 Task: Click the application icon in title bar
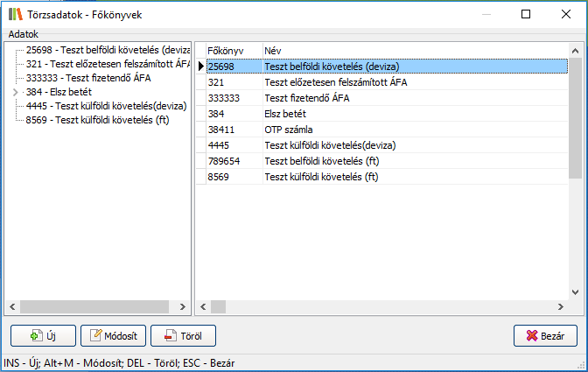pos(14,14)
